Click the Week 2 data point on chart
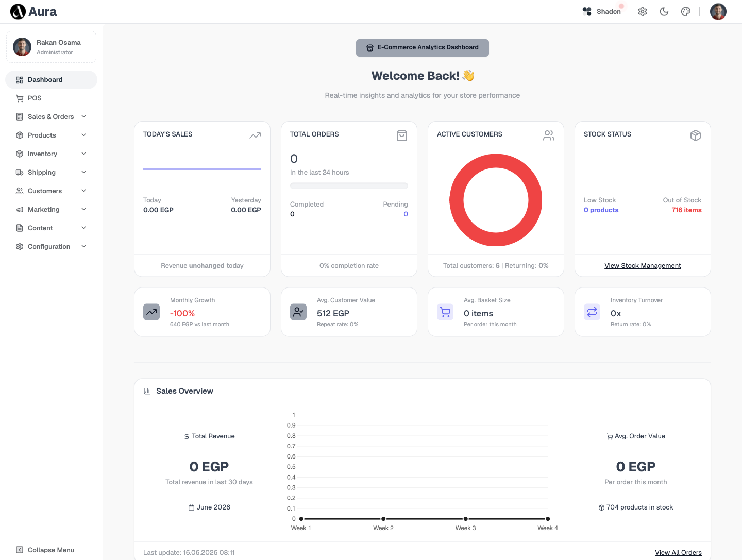This screenshot has height=560, width=742. [x=383, y=519]
